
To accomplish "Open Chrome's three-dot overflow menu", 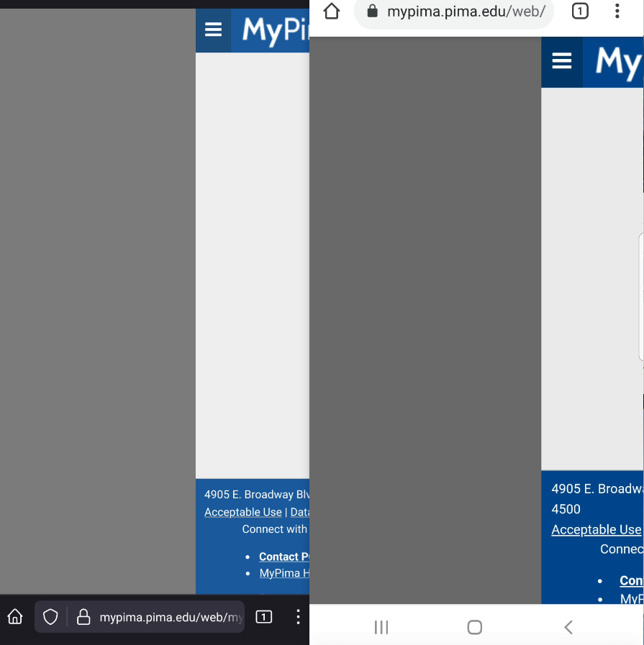I will tap(618, 12).
